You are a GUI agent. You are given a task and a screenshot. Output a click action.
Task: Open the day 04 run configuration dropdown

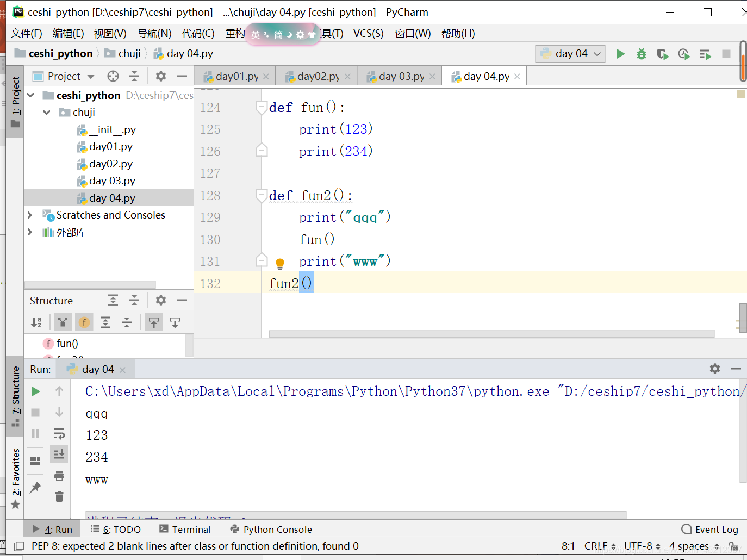pyautogui.click(x=570, y=54)
